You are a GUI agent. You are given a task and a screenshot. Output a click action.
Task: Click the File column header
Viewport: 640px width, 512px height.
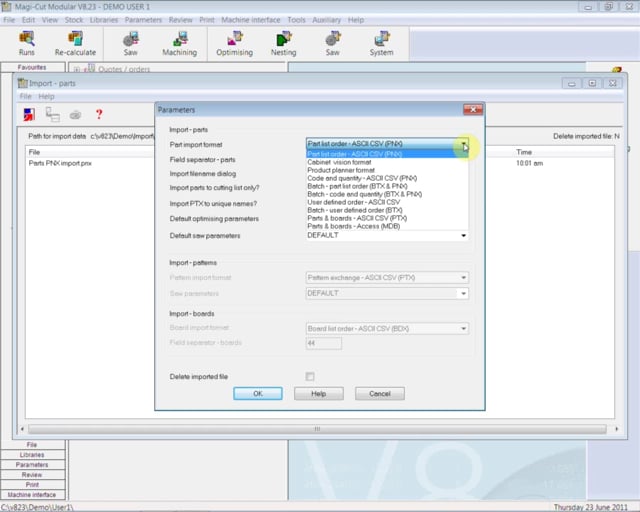point(34,152)
